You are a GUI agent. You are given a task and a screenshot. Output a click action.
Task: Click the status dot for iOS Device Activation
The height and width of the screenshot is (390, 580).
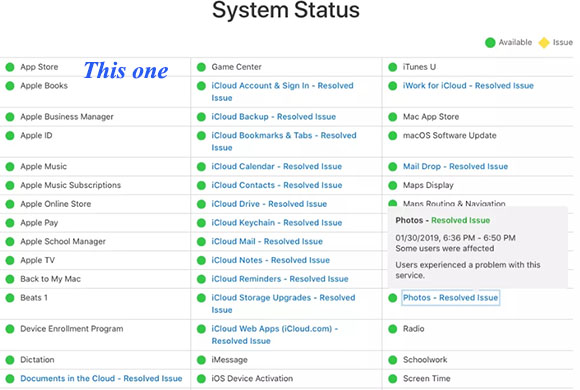tap(201, 379)
